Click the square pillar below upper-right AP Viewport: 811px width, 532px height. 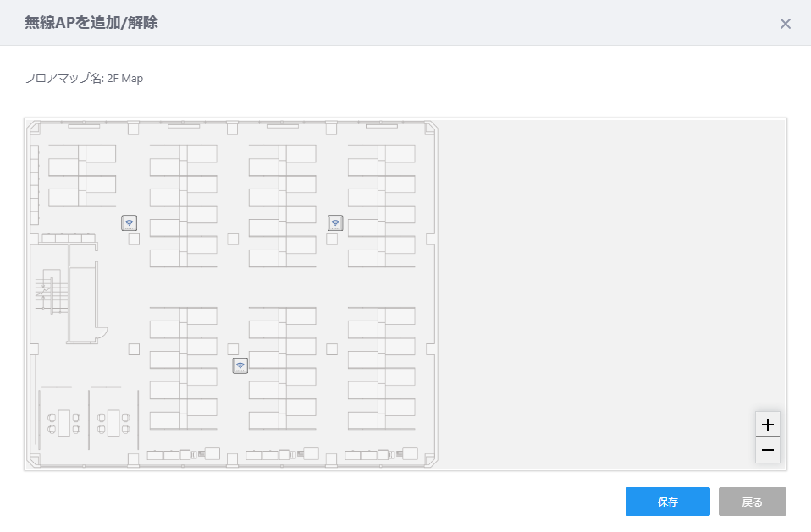click(x=332, y=239)
